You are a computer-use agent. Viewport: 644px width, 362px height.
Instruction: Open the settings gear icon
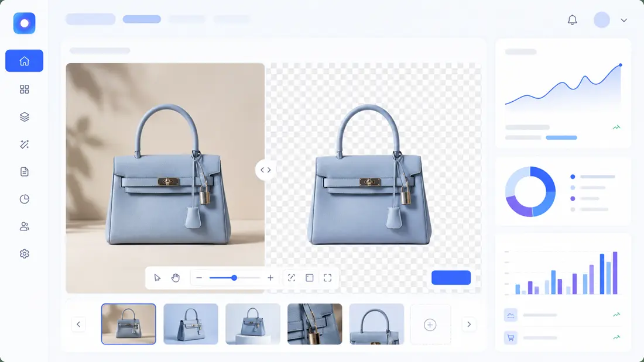tap(24, 254)
